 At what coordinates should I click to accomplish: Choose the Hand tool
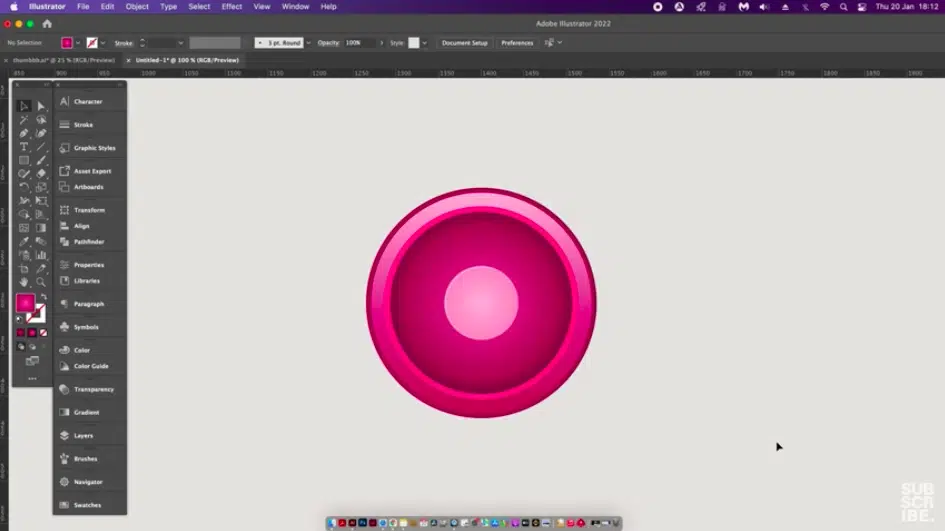[24, 282]
